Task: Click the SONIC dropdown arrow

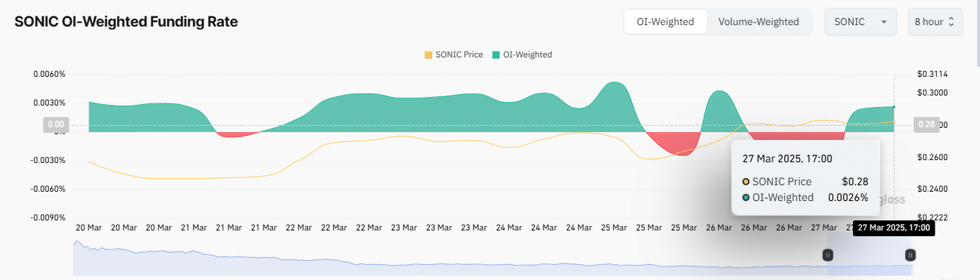Action: click(x=883, y=22)
